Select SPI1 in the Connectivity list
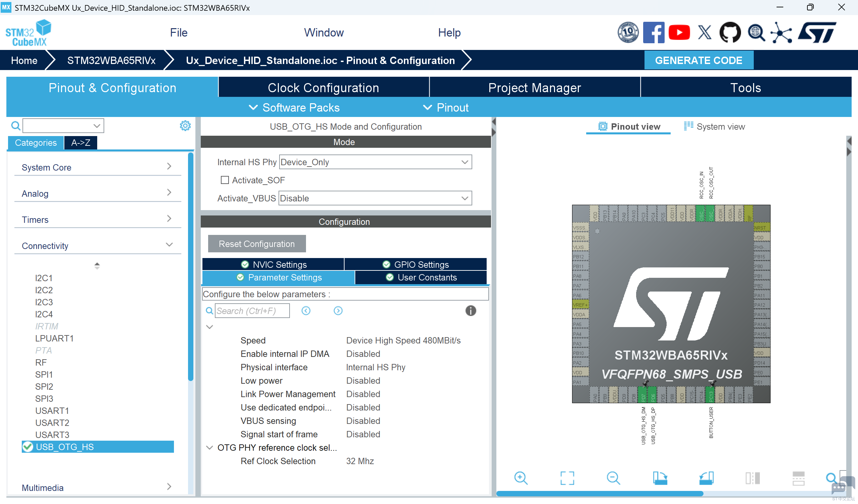Screen dimensions: 858x504 click(x=44, y=375)
